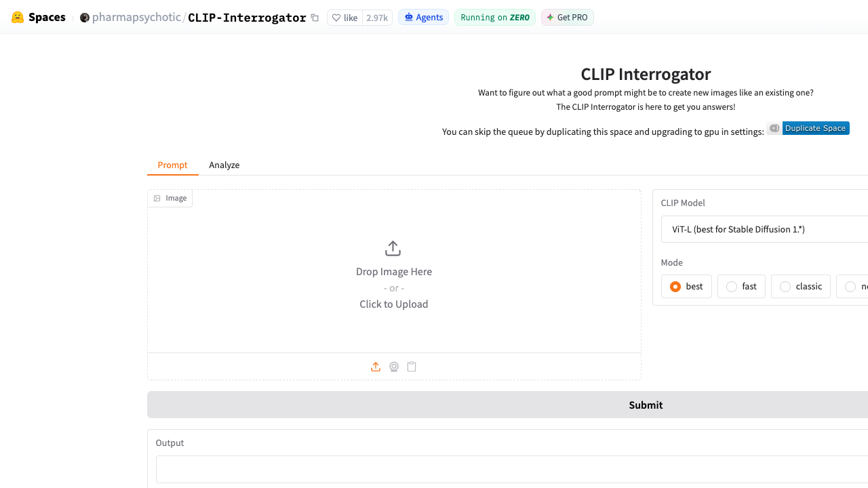The height and width of the screenshot is (488, 868).
Task: Select the webcam source icon
Action: click(x=394, y=367)
